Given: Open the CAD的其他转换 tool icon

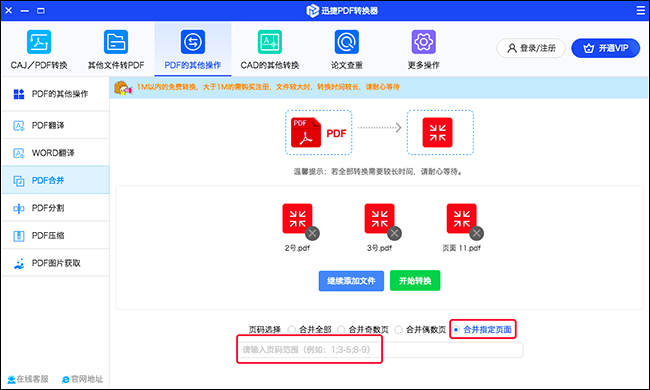Looking at the screenshot, I should point(270,42).
